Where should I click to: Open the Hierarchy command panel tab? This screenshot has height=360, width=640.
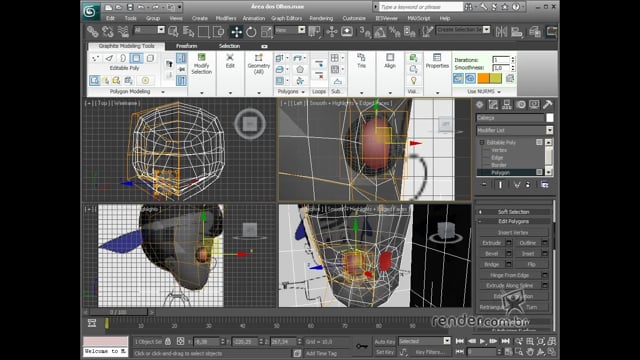(507, 104)
